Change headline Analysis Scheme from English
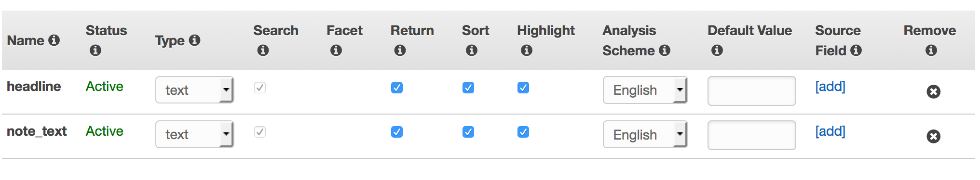The image size is (980, 180). [645, 90]
